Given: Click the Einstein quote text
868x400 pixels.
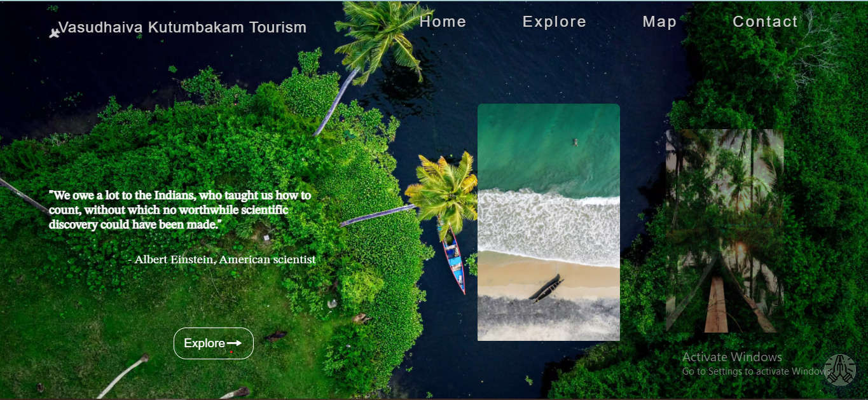Looking at the screenshot, I should [180, 210].
